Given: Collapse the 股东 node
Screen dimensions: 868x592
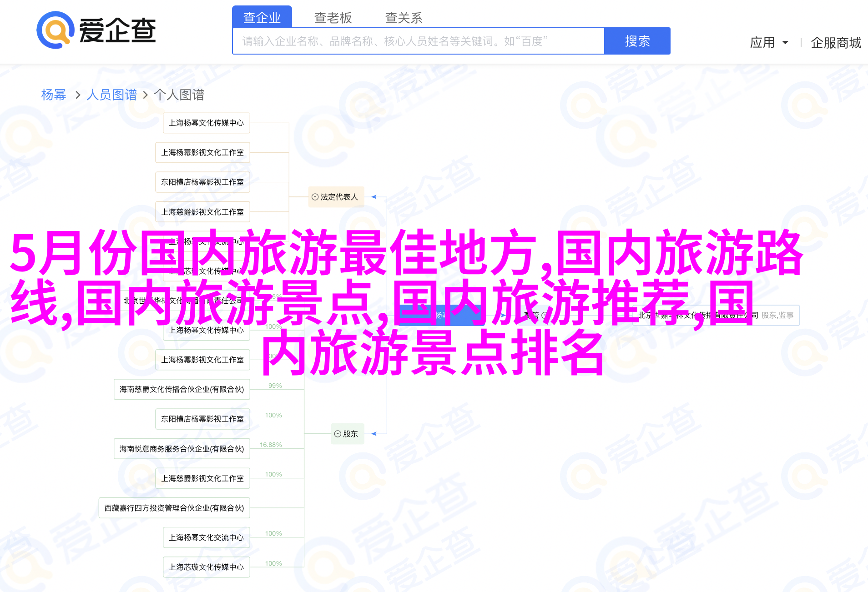Looking at the screenshot, I should [x=338, y=434].
